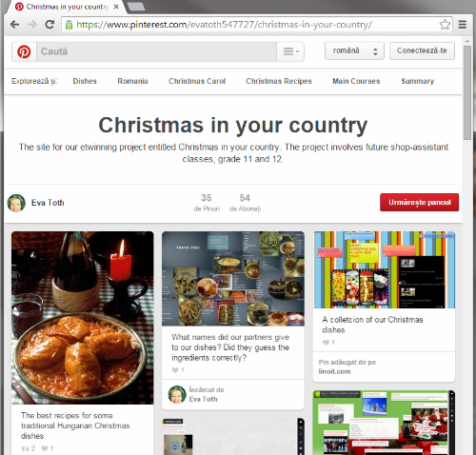Open the linoit.com source link
Viewport: 476px width, 455px height.
coord(334,371)
